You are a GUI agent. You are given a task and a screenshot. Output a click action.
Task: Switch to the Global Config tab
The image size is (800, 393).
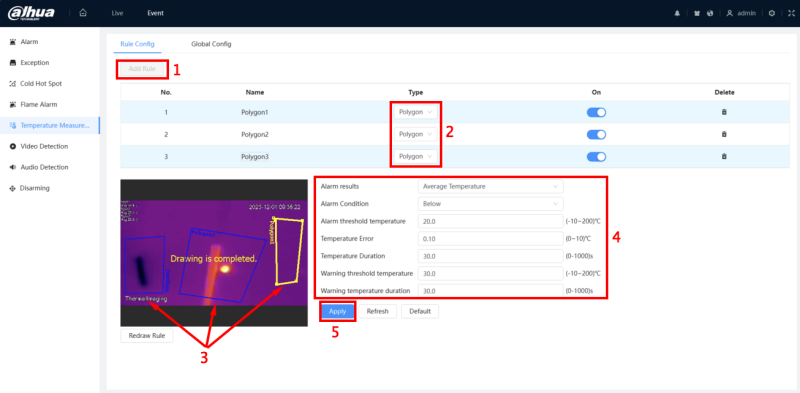click(x=211, y=44)
